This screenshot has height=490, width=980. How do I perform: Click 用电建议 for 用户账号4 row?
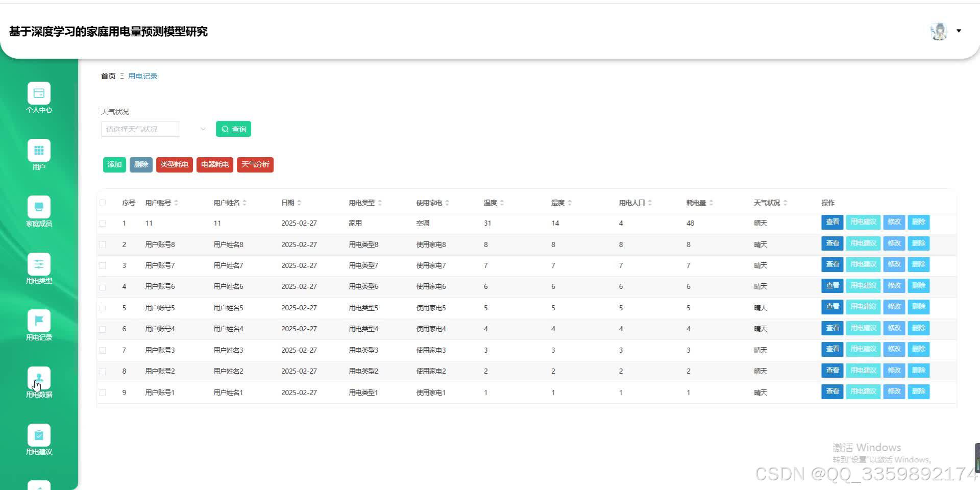click(863, 328)
